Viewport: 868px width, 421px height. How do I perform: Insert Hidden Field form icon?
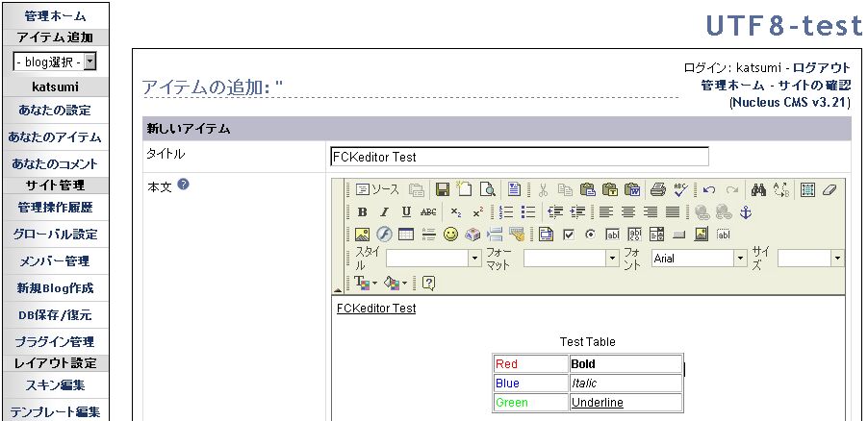point(723,235)
